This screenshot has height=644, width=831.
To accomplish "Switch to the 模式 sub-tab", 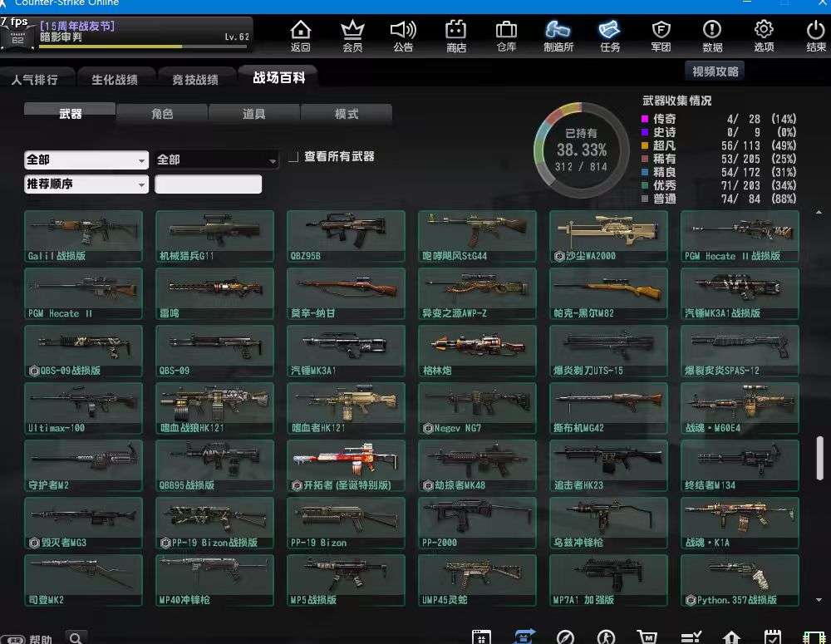I will [x=347, y=114].
